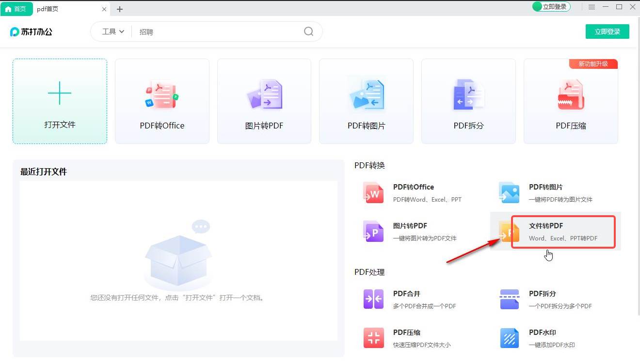Viewport: 640px width, 364px height.
Task: Open the hamburger menu in title bar
Action: [592, 7]
